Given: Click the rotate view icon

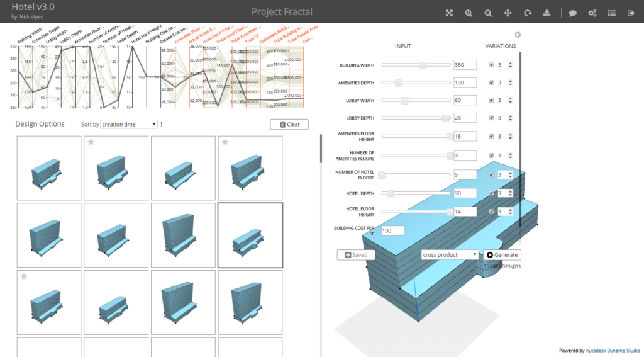Looking at the screenshot, I should click(x=528, y=13).
